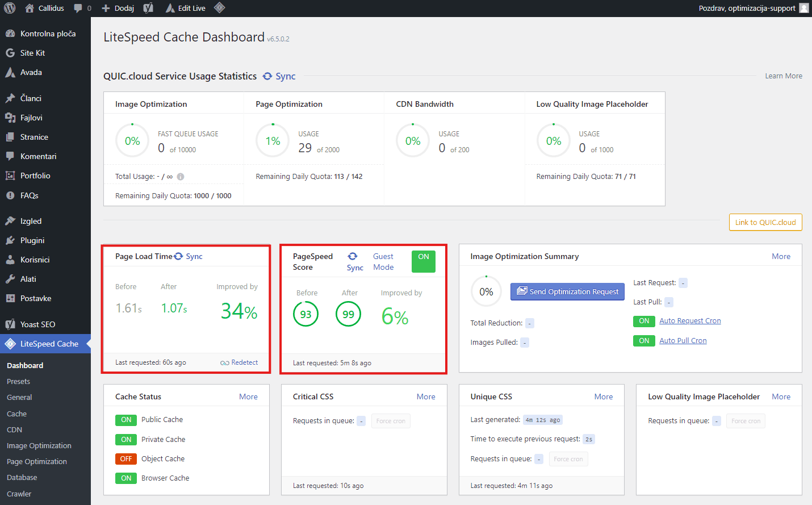Go to the Crawler submenu item

pyautogui.click(x=19, y=494)
